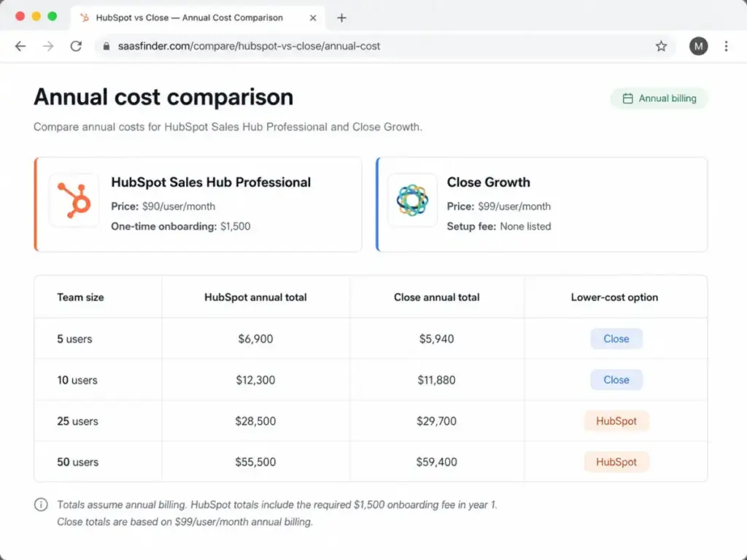Image resolution: width=747 pixels, height=560 pixels.
Task: Click the Setup fee None listed line
Action: [499, 226]
